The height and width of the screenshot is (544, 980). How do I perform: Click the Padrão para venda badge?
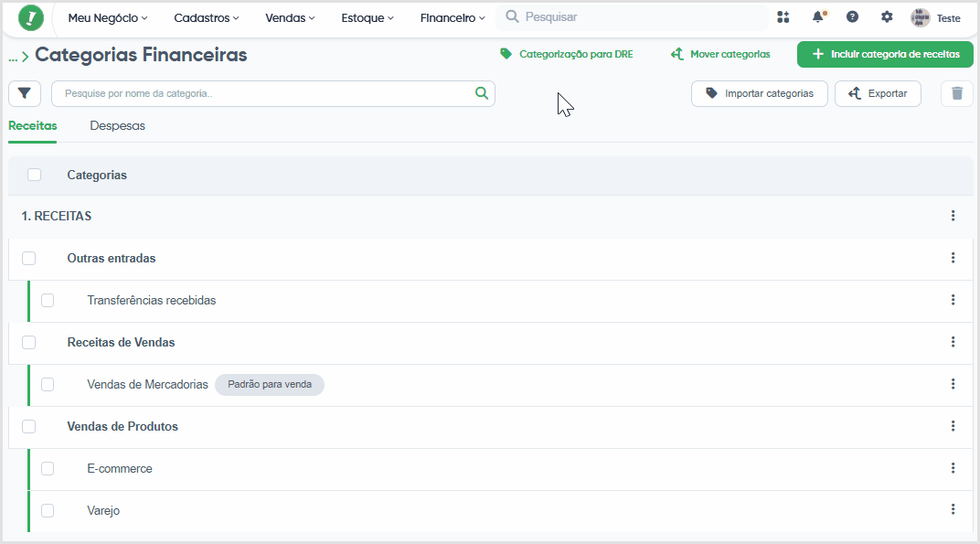[x=270, y=385]
